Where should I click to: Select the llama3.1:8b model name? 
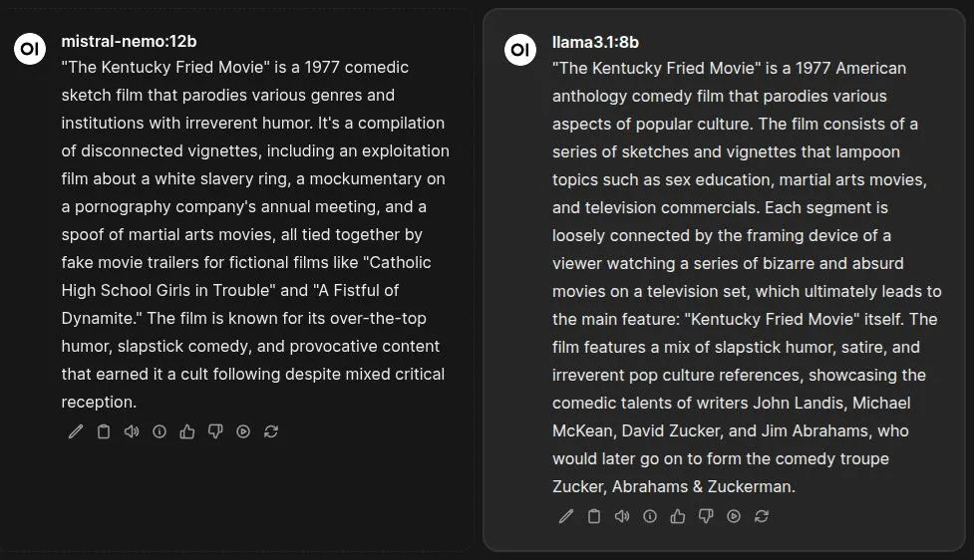click(x=595, y=42)
